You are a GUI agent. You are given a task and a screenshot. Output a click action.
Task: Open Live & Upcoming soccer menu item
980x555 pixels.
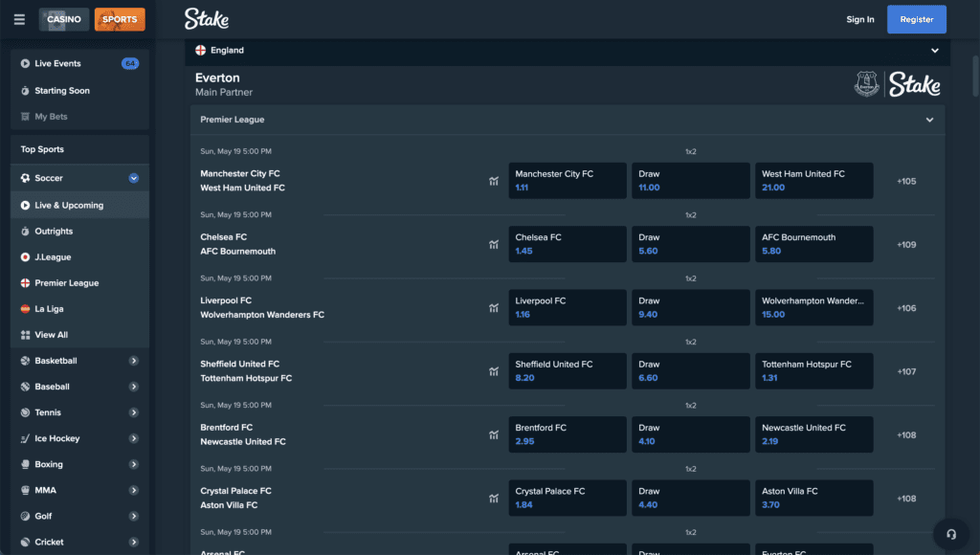point(80,205)
